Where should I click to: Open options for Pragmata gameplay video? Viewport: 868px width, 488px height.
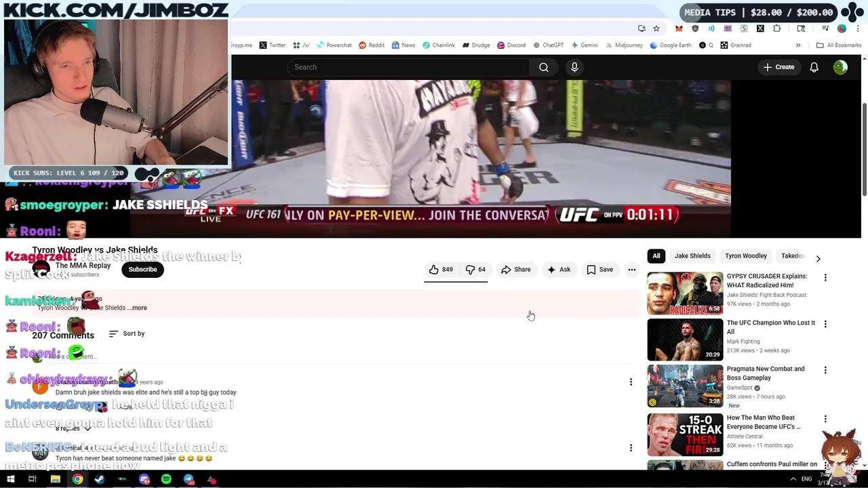[825, 371]
